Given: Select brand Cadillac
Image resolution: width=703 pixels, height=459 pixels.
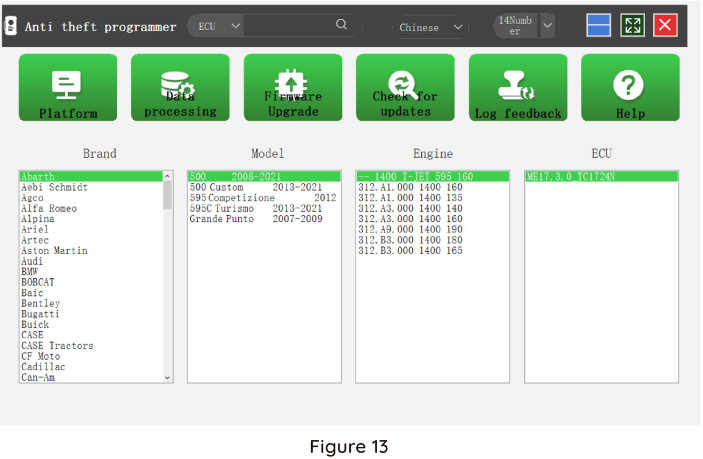Looking at the screenshot, I should 91,366.
